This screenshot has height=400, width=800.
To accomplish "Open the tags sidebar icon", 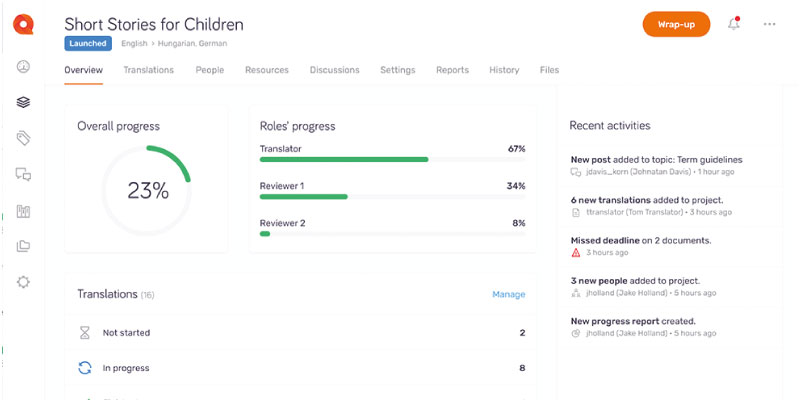I will click(x=23, y=138).
